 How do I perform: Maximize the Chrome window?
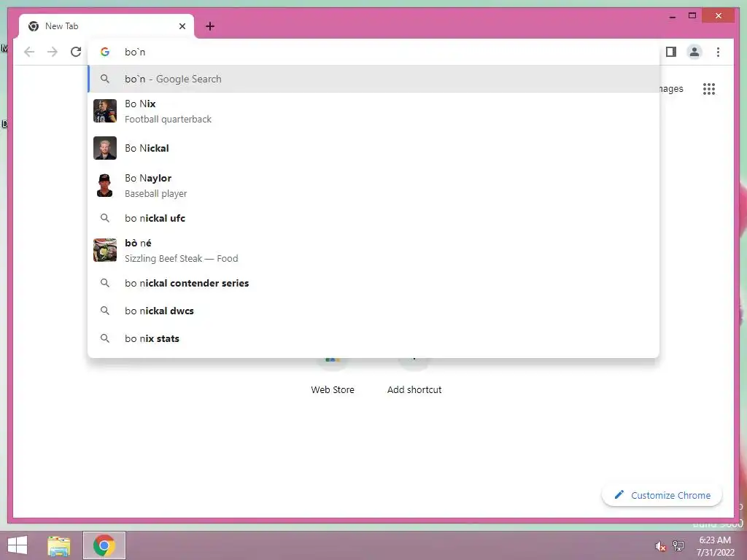click(x=692, y=16)
